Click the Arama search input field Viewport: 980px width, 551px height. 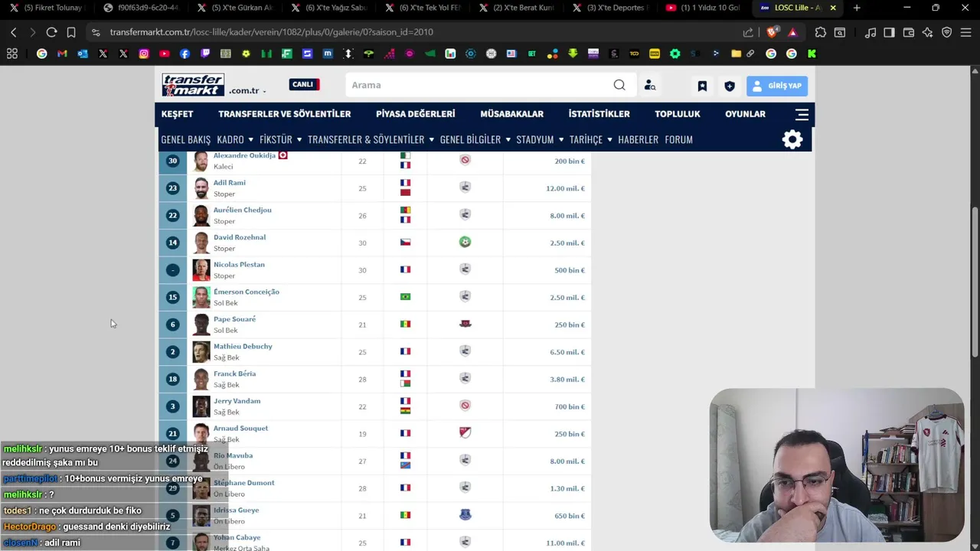[479, 85]
